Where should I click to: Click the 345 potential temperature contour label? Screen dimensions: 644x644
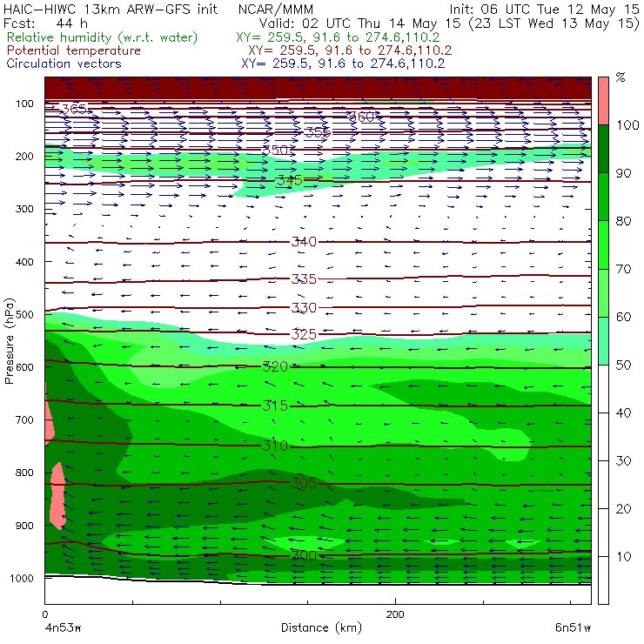click(x=290, y=180)
